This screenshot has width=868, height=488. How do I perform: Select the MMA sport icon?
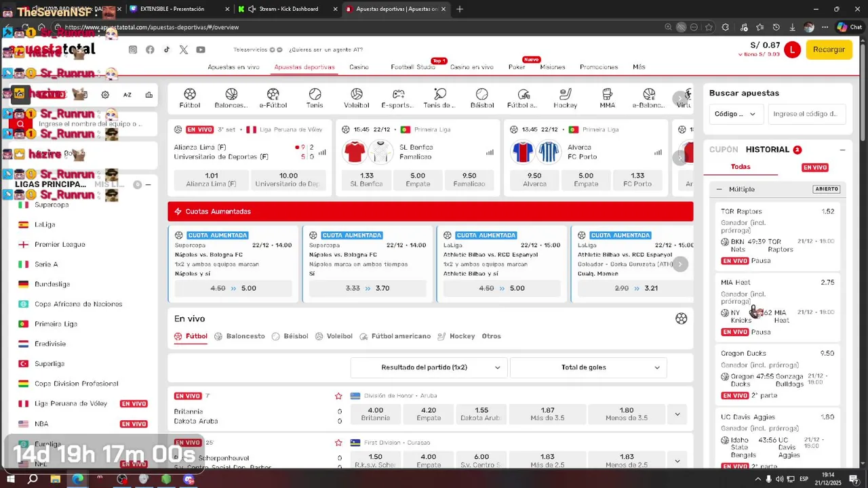608,98
